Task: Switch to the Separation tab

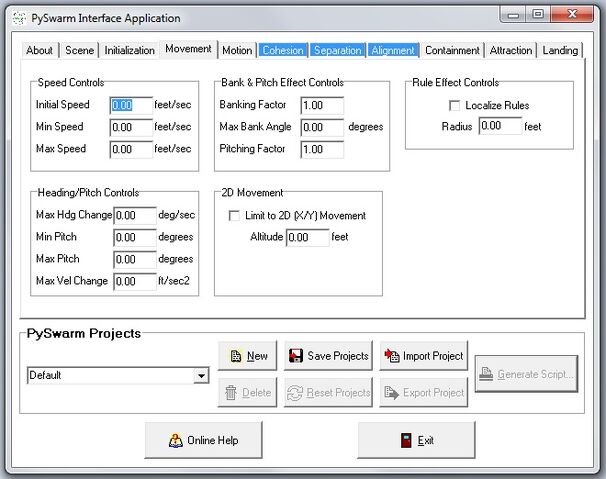Action: (x=337, y=50)
